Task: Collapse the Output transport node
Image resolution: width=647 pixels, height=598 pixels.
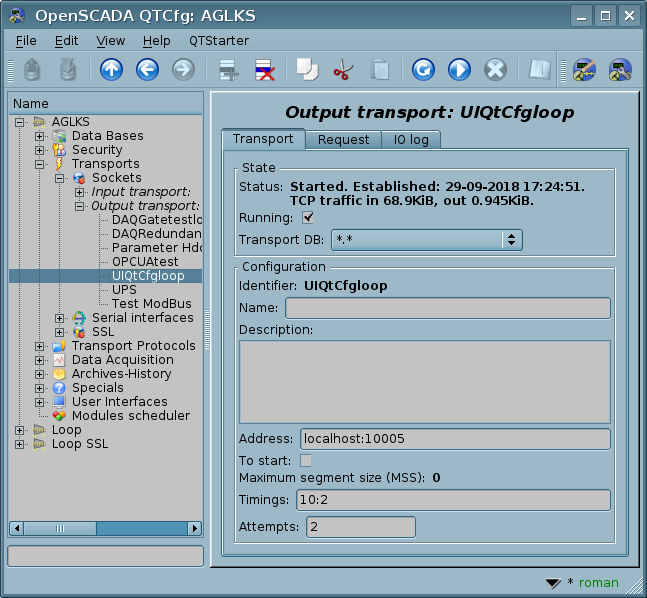Action: pos(79,206)
